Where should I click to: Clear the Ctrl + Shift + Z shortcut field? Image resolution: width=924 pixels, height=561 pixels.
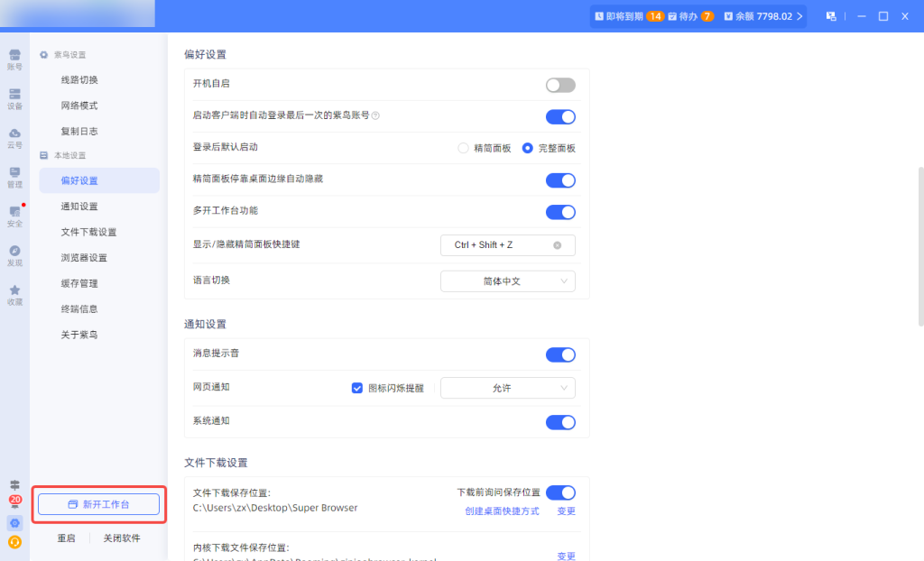coord(558,245)
